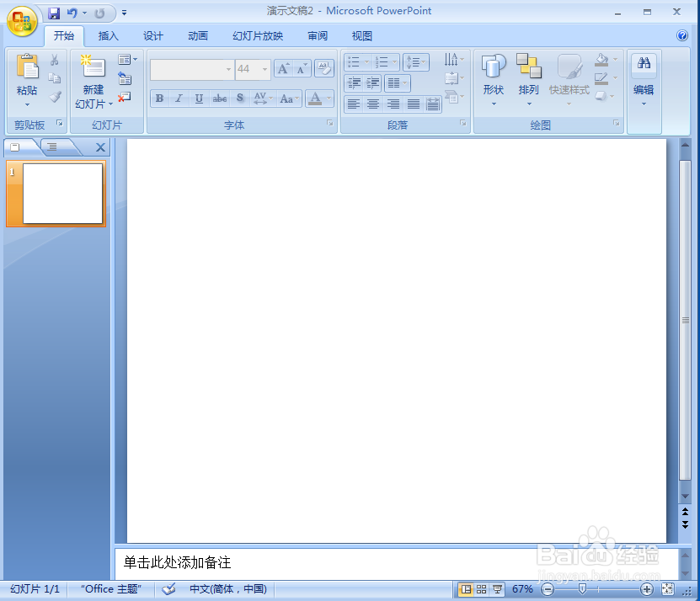This screenshot has width=700, height=601.
Task: Apply font color A swatch
Action: (315, 98)
